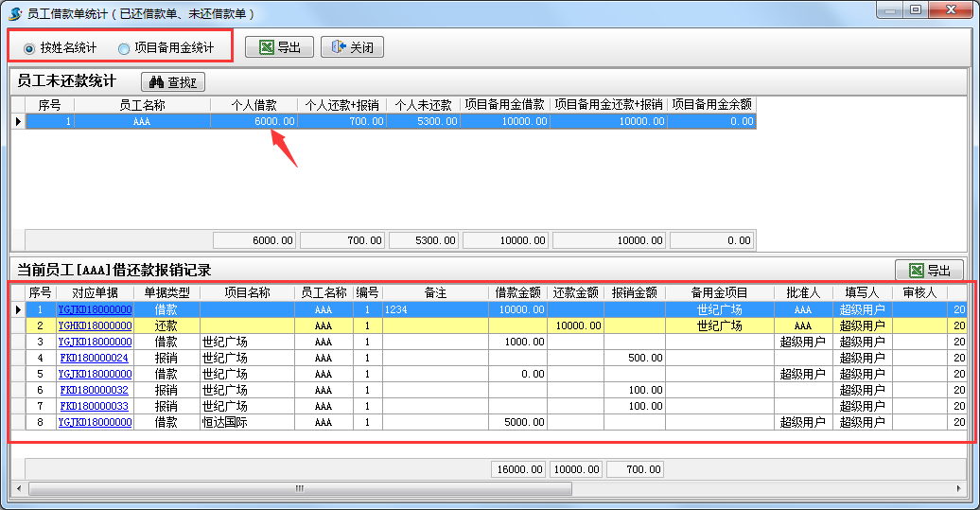Choose the 项目备用金统计 radio option

(x=124, y=48)
